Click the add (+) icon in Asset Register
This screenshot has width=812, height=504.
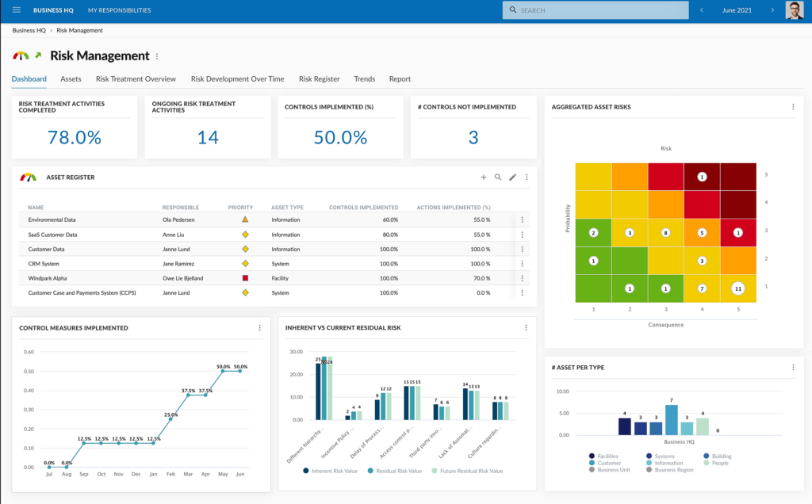click(x=483, y=177)
